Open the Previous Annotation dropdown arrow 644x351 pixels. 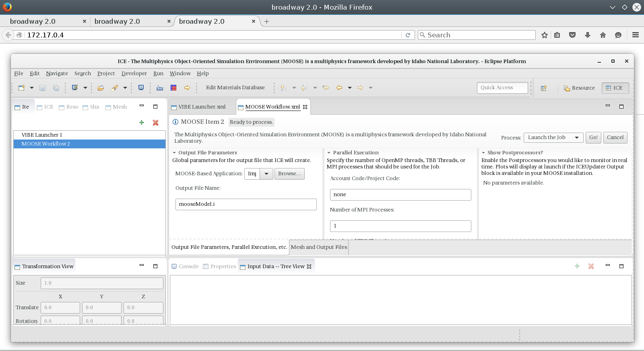pyautogui.click(x=315, y=88)
